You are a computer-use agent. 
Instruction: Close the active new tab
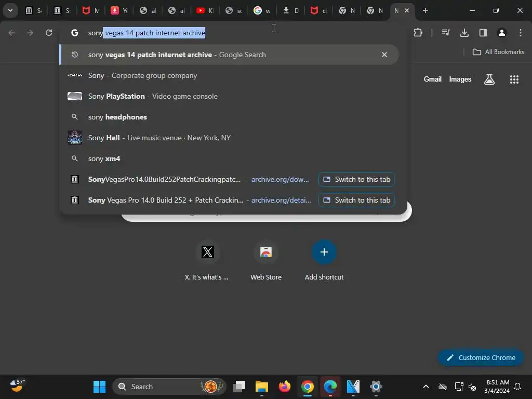[x=407, y=10]
